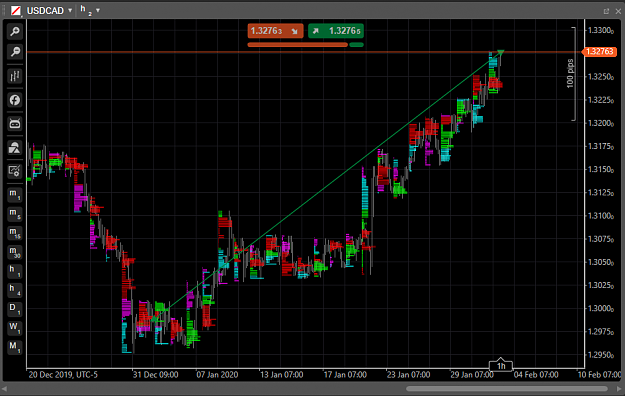The image size is (625, 396).
Task: Click the 1.2950 price axis label
Action: [601, 355]
